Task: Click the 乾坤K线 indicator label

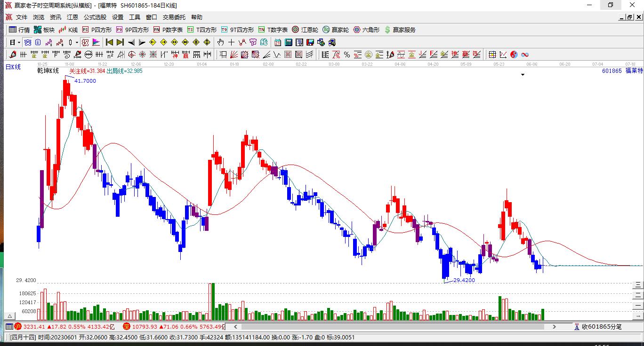Action: (48, 71)
